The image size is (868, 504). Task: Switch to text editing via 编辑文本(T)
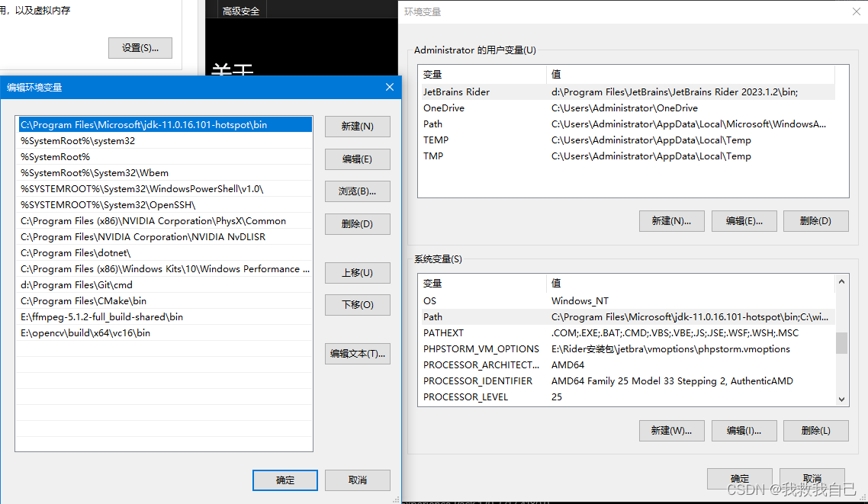point(357,353)
